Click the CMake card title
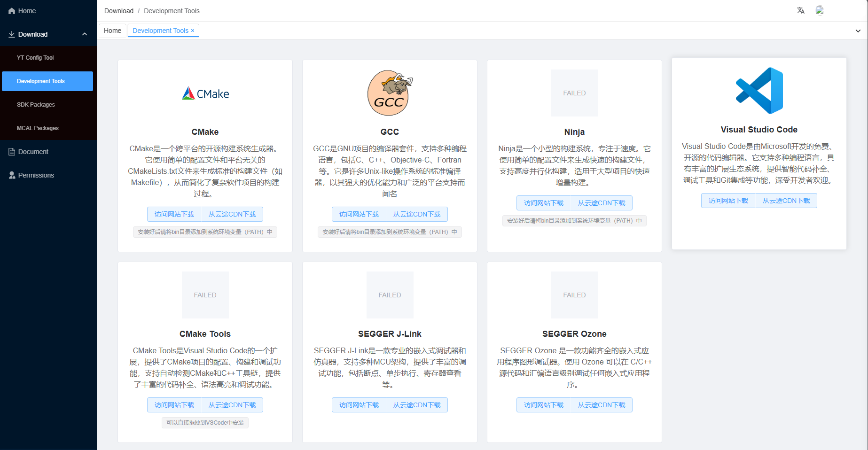This screenshot has height=450, width=868. [x=205, y=132]
